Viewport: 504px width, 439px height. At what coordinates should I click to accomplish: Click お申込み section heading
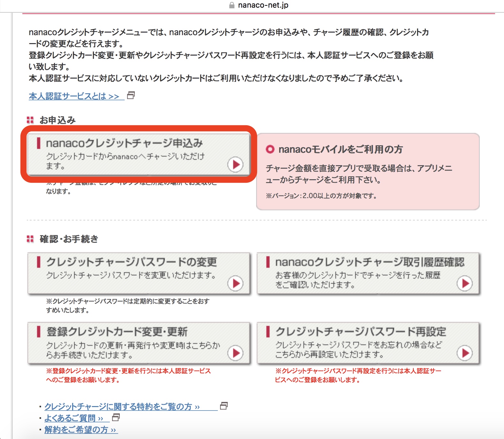tap(57, 120)
